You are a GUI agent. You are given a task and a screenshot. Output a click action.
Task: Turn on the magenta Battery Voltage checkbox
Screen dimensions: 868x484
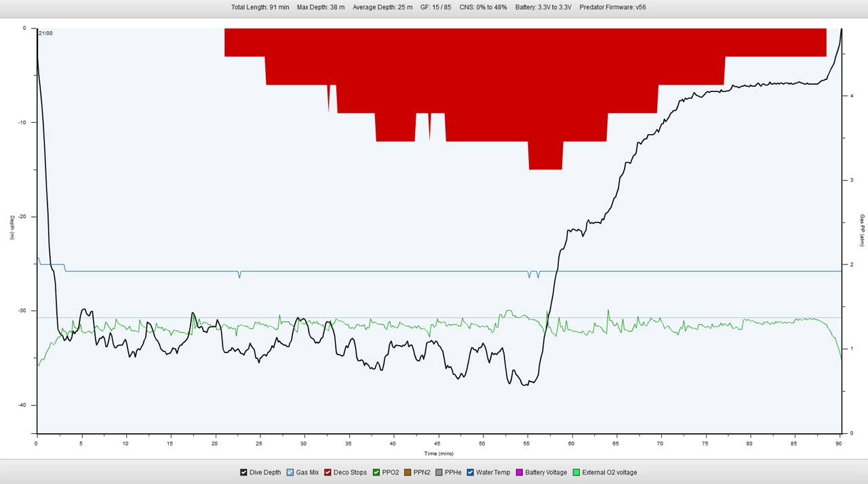[519, 472]
